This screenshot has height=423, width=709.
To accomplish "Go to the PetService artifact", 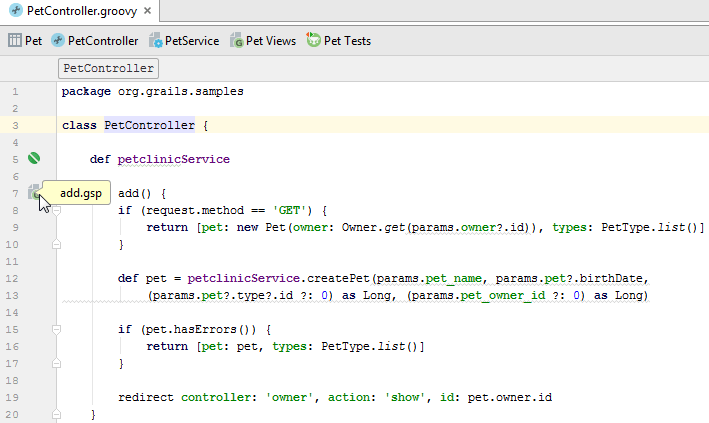I will point(191,41).
